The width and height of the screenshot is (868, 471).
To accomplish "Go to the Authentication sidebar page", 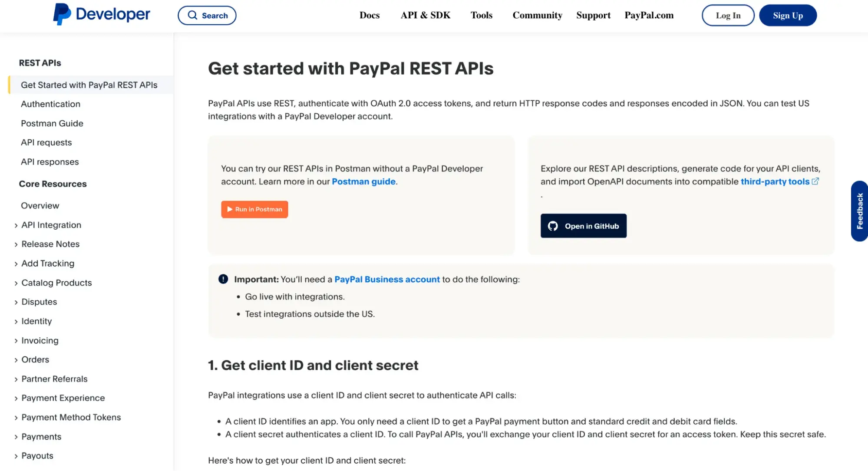I will coord(50,104).
